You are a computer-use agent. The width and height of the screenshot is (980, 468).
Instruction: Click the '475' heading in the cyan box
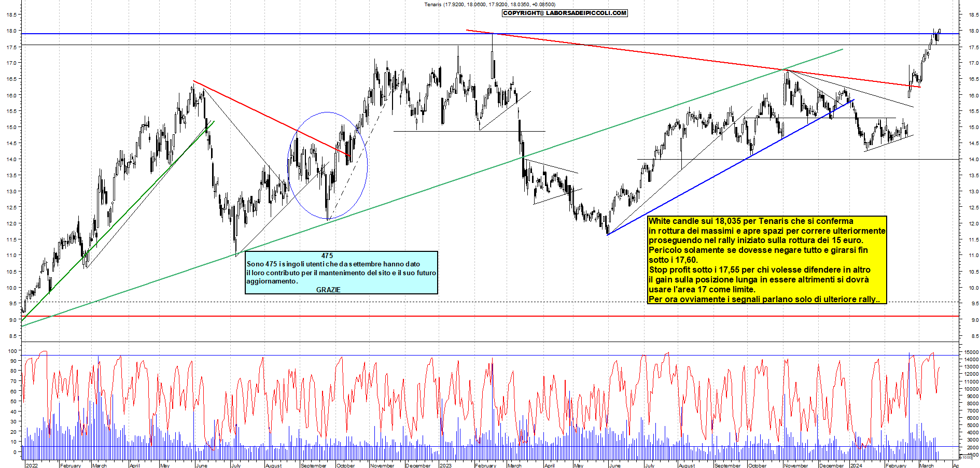(327, 256)
